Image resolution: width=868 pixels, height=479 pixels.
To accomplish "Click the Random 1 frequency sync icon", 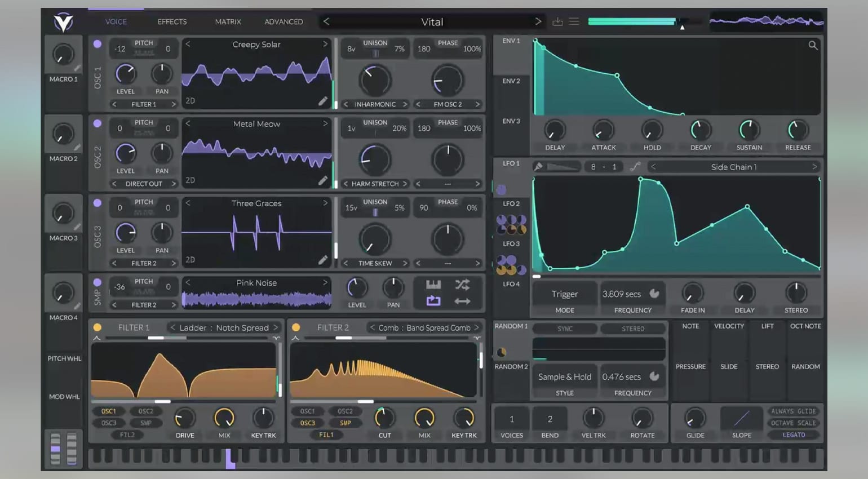I will click(654, 376).
